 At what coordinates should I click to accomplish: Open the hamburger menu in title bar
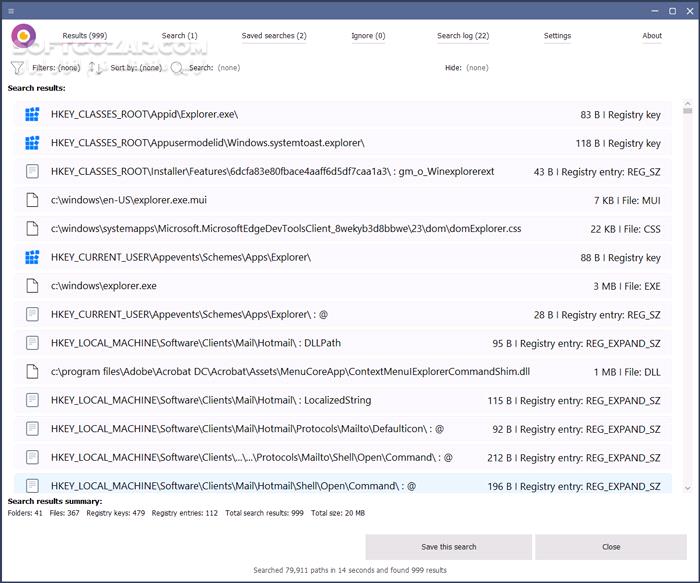pos(10,10)
